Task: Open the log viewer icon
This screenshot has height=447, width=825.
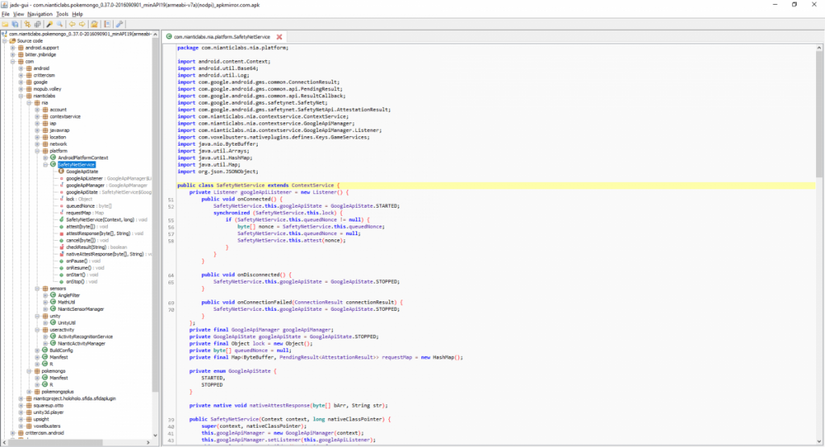Action: point(107,24)
